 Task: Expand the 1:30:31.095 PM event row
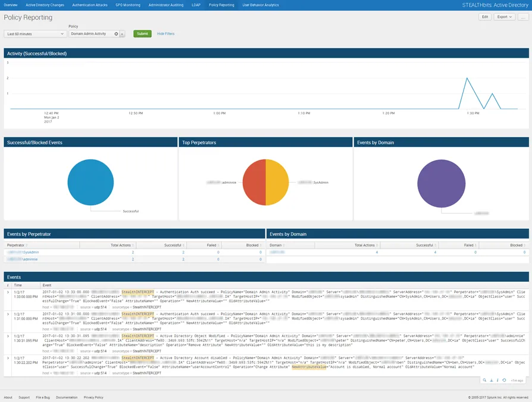coord(8,336)
